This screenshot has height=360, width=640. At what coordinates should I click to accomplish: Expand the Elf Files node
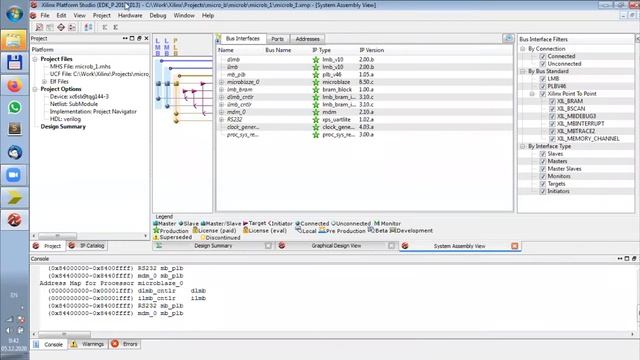tap(44, 82)
